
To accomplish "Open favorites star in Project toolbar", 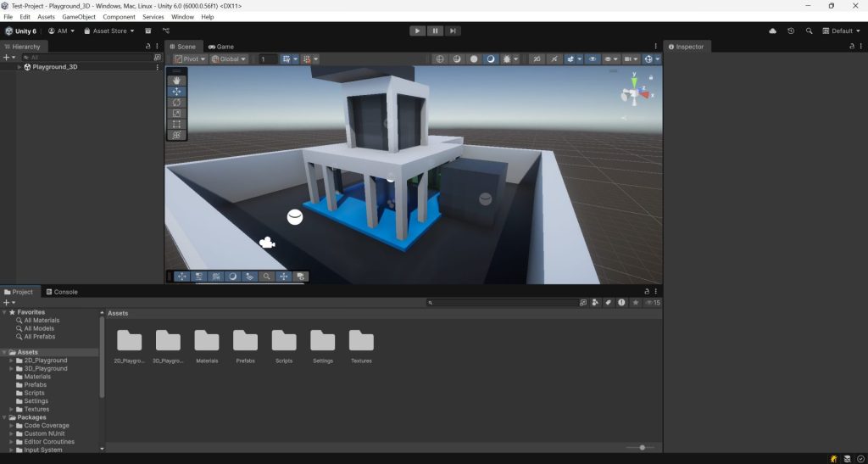I will (636, 302).
